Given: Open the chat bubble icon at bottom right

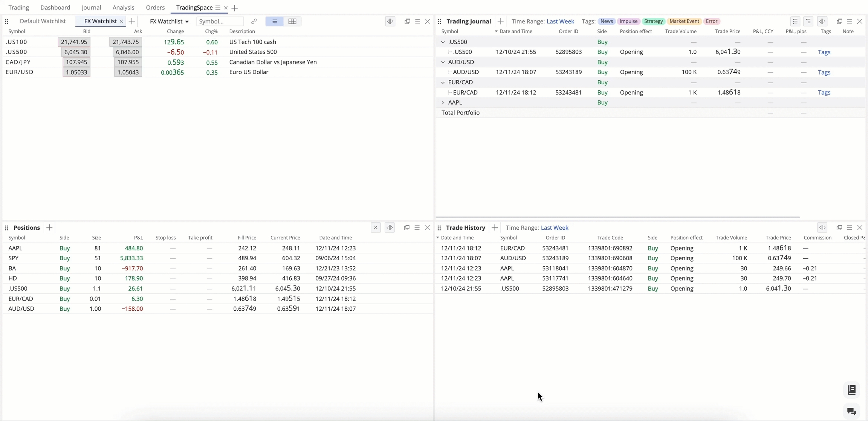Looking at the screenshot, I should tap(851, 411).
